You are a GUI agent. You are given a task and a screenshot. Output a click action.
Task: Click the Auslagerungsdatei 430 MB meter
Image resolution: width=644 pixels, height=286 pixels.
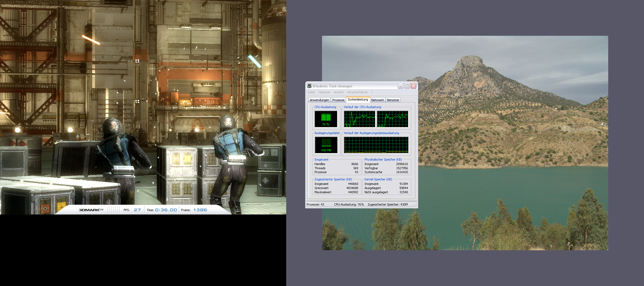(326, 145)
